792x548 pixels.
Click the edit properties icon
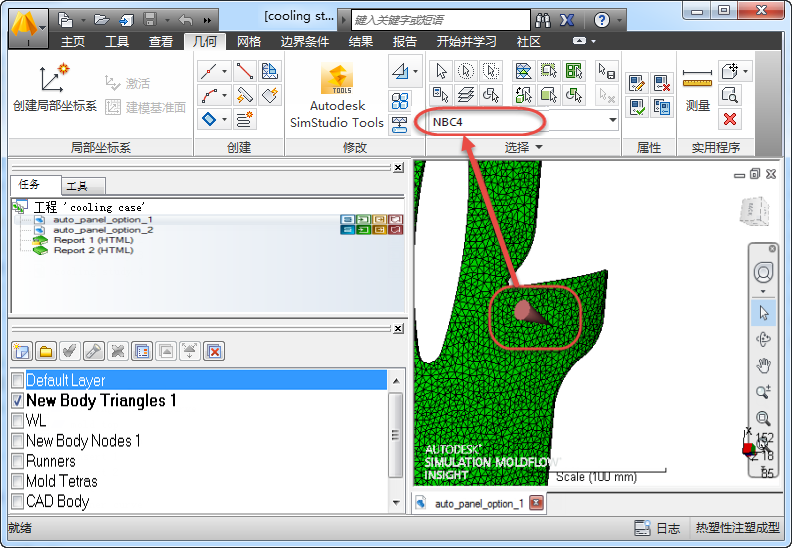tap(637, 83)
